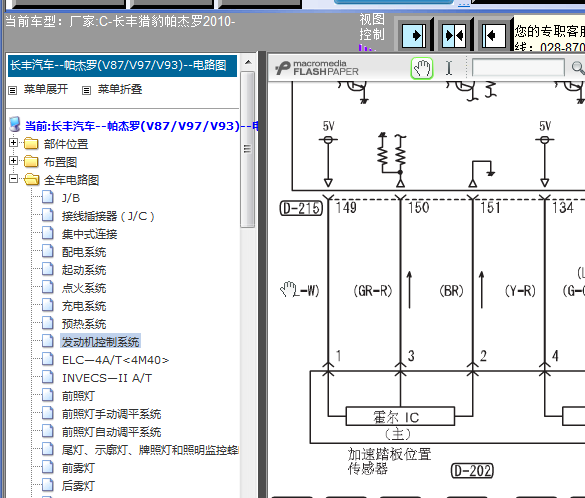Open the 后雾灯 page
Image resolution: width=585 pixels, height=498 pixels.
(x=78, y=486)
